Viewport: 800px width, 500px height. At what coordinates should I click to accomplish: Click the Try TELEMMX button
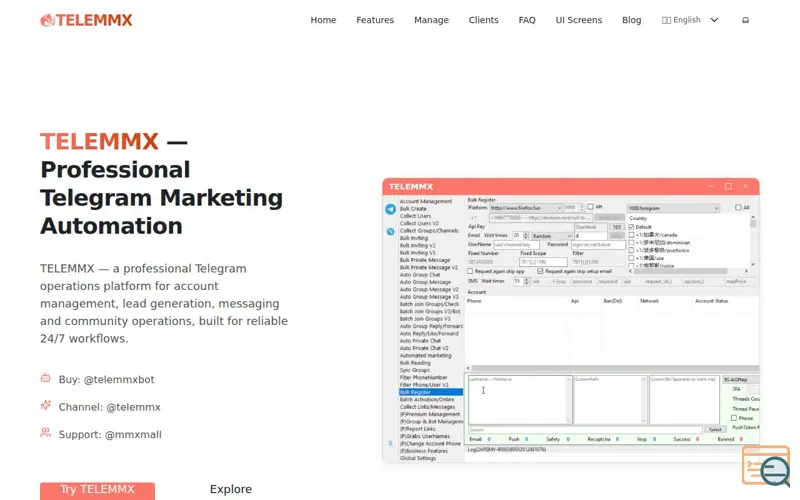[97, 490]
